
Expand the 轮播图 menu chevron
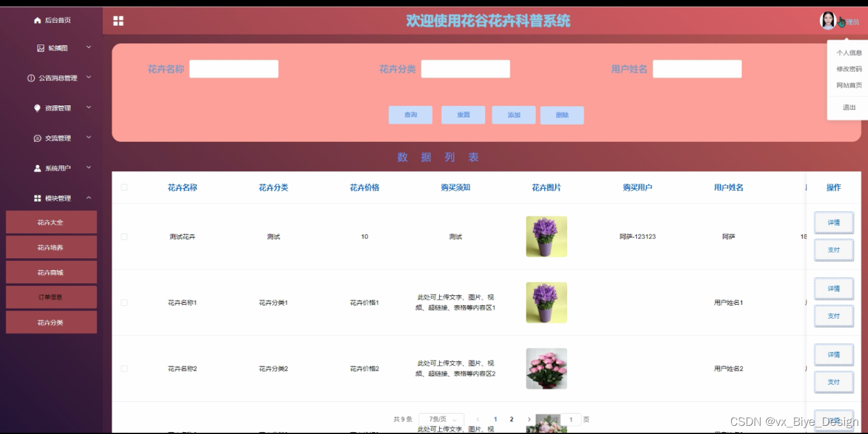tap(88, 47)
